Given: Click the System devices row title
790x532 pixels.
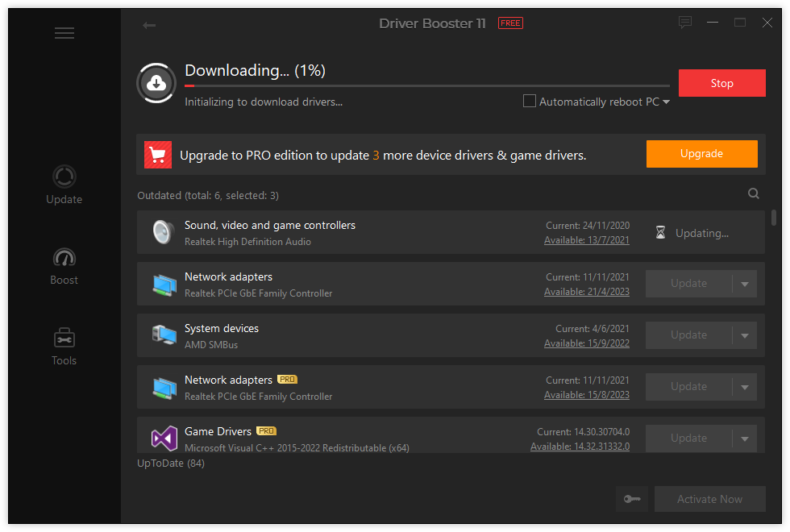Looking at the screenshot, I should 221,329.
